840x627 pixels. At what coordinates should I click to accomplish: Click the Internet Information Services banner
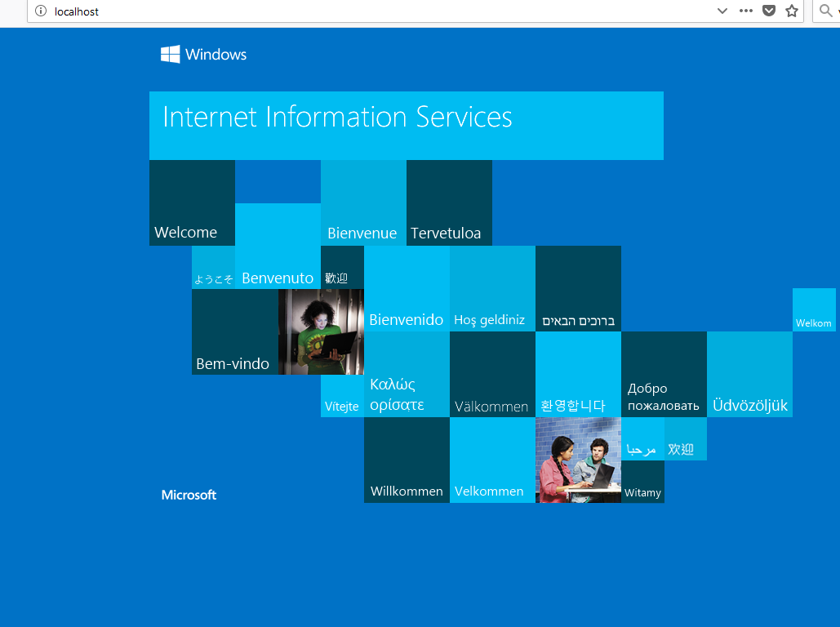[406, 126]
